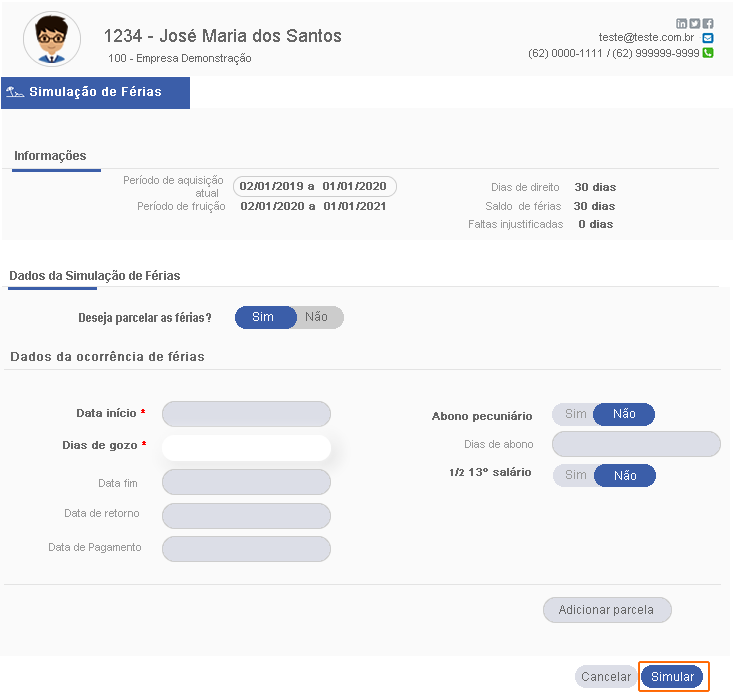The height and width of the screenshot is (700, 733).
Task: Click the Dias de abono field
Action: click(636, 444)
